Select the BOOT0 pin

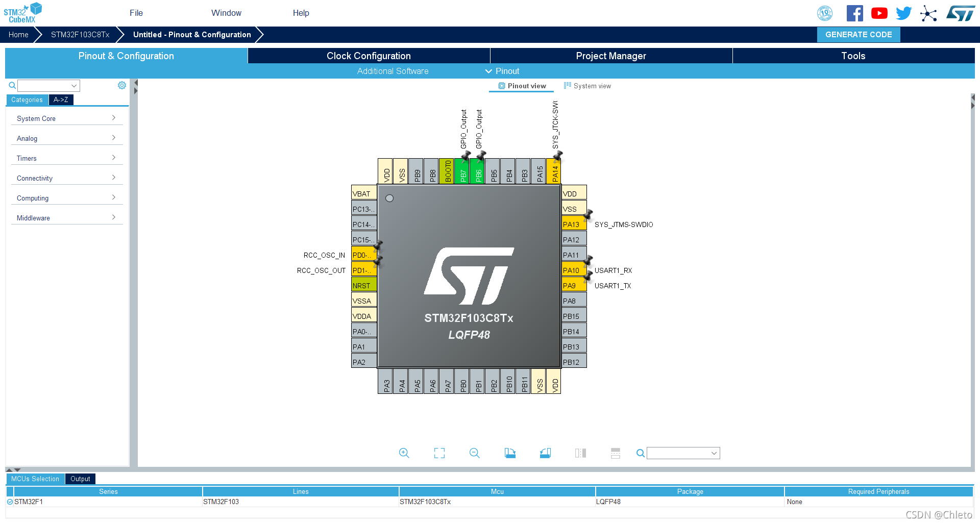click(x=447, y=171)
